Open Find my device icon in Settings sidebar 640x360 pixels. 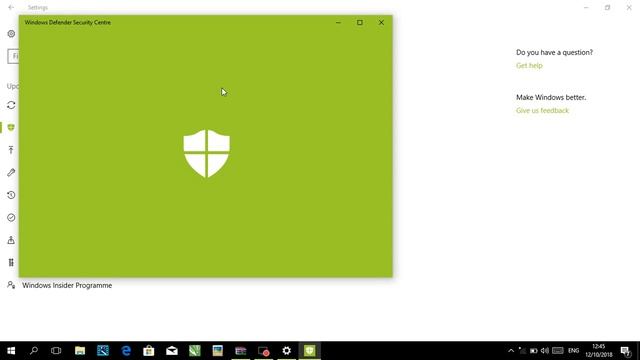coord(11,240)
